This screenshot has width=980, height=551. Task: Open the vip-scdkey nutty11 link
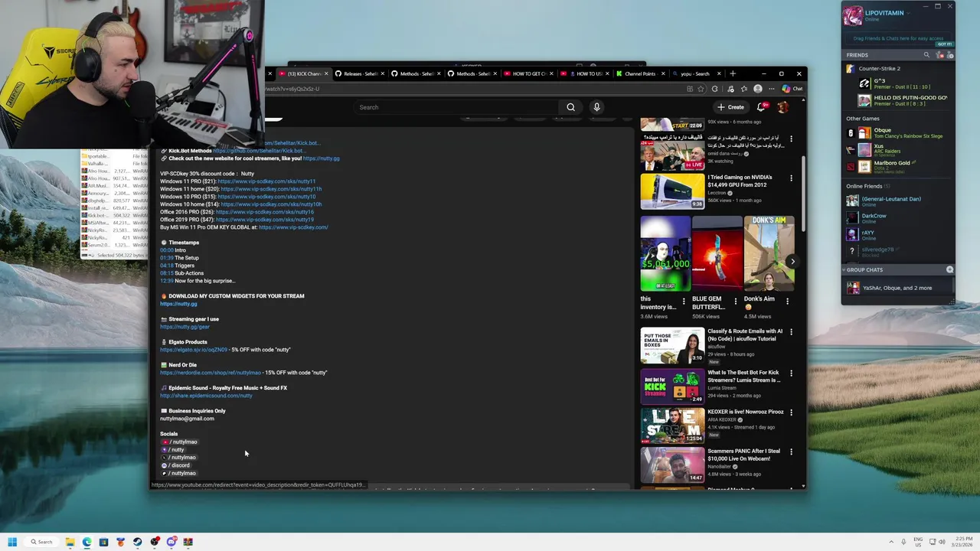[266, 181]
